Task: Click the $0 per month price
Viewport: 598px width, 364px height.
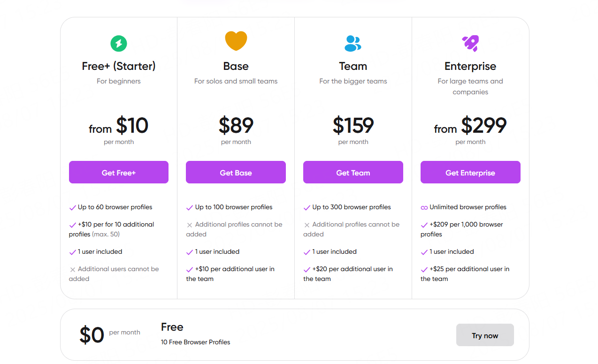Action: point(110,335)
